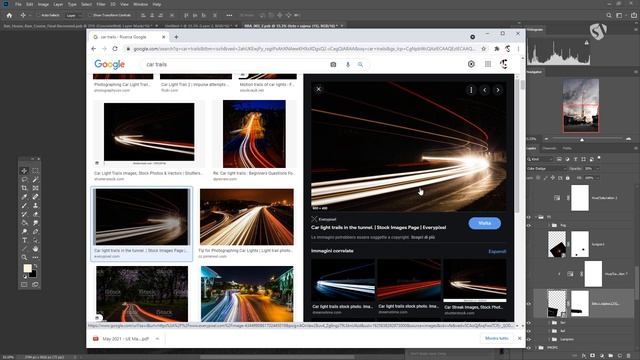Collapse the FX group arrow
This screenshot has height=360, width=640.
click(x=536, y=217)
